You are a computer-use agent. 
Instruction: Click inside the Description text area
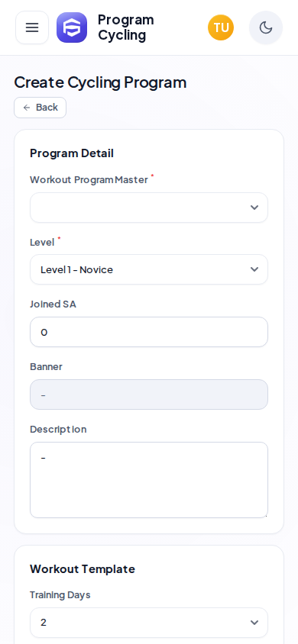tap(149, 480)
